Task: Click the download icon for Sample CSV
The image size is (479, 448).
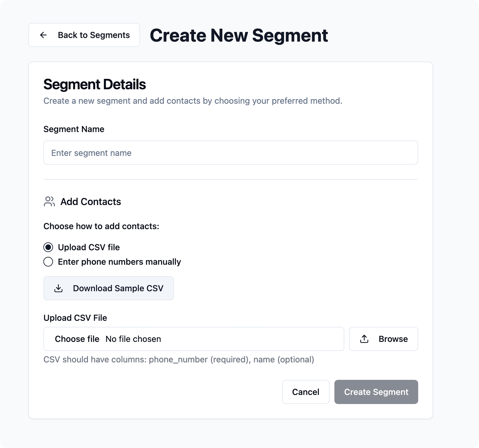Action: (59, 288)
